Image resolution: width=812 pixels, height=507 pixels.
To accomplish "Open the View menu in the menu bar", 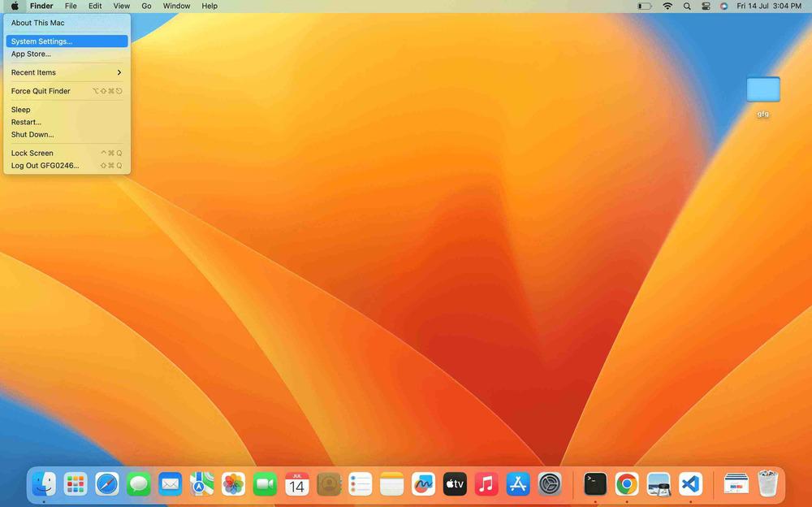I will coord(122,6).
